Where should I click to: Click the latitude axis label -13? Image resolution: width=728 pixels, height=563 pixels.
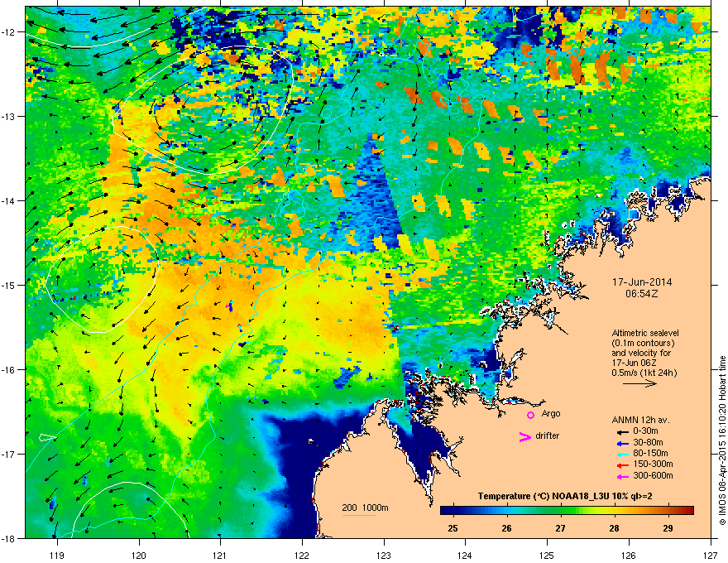point(9,116)
